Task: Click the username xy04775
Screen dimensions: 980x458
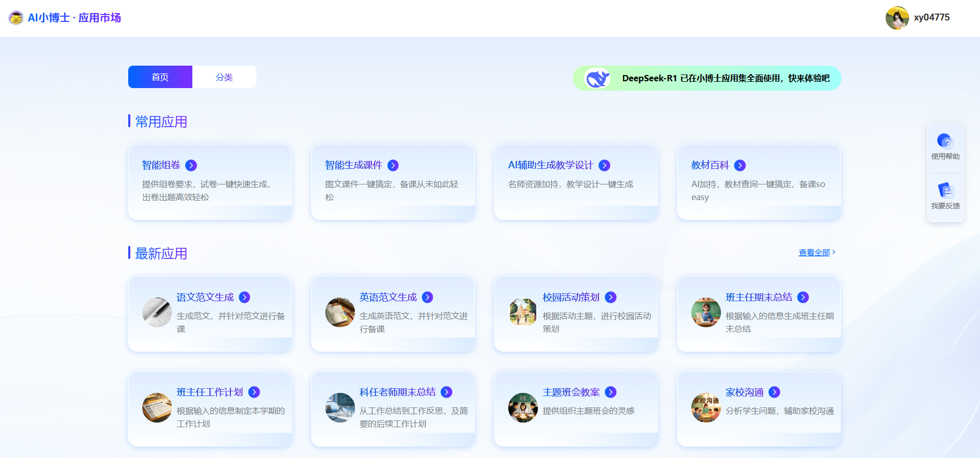Action: tap(932, 17)
